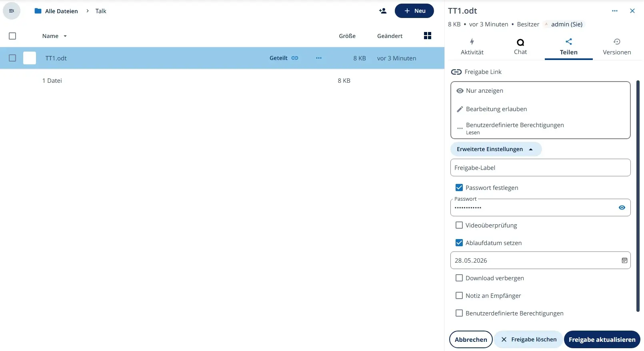This screenshot has height=351, width=644.
Task: Open the Aktivität tab
Action: click(472, 47)
